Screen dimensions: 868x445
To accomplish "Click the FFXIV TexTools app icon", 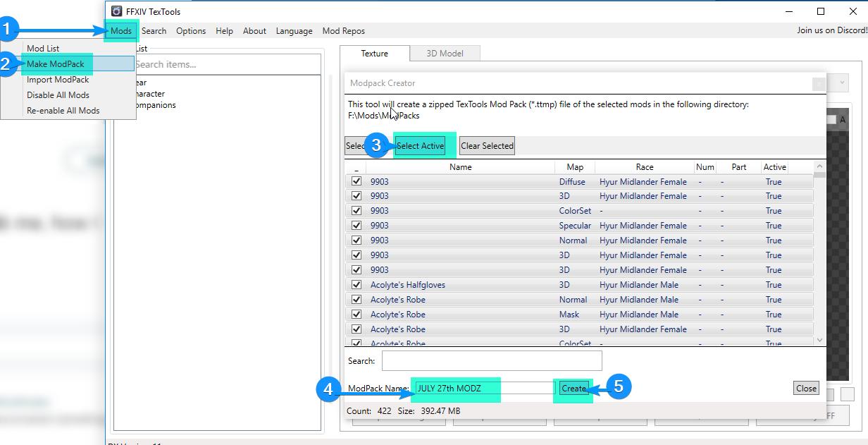I will (116, 11).
